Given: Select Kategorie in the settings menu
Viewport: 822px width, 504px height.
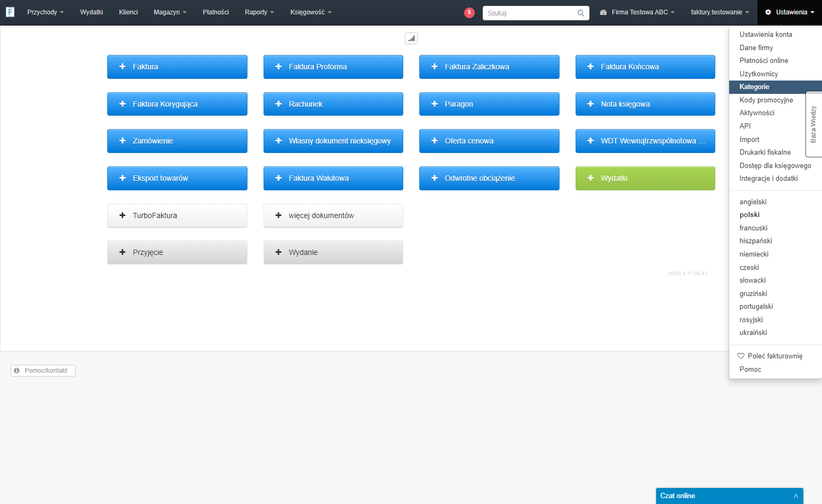Looking at the screenshot, I should click(776, 86).
